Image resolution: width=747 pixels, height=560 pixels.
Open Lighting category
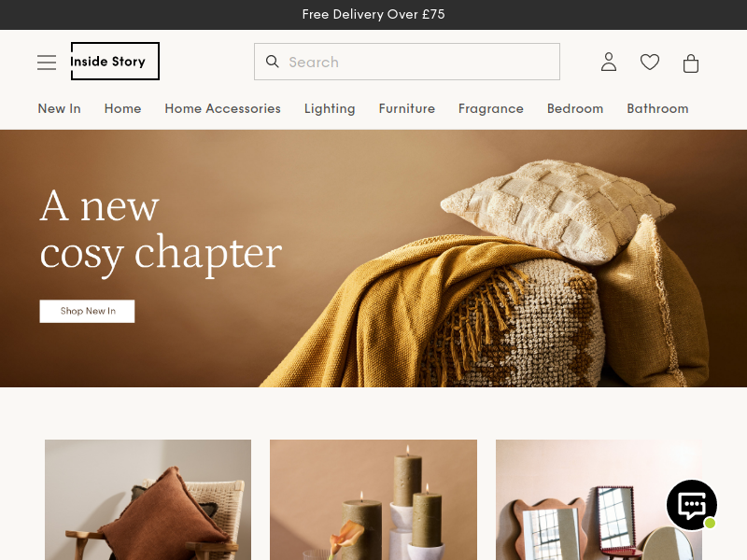(330, 109)
